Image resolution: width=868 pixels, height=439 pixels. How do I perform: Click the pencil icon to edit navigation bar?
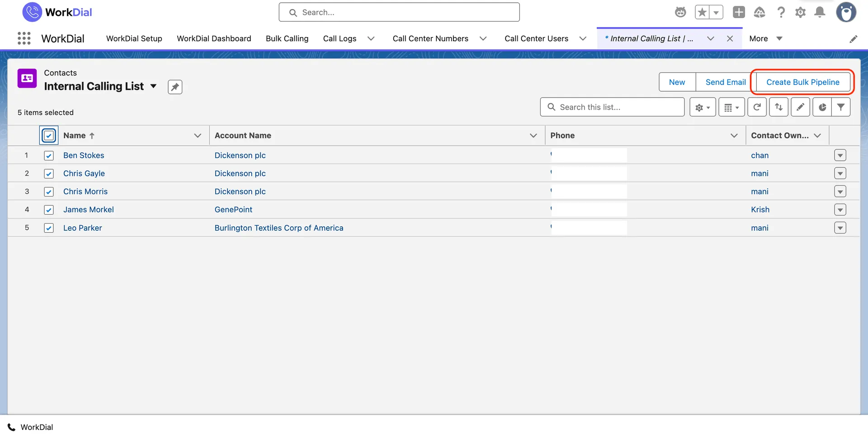tap(853, 39)
